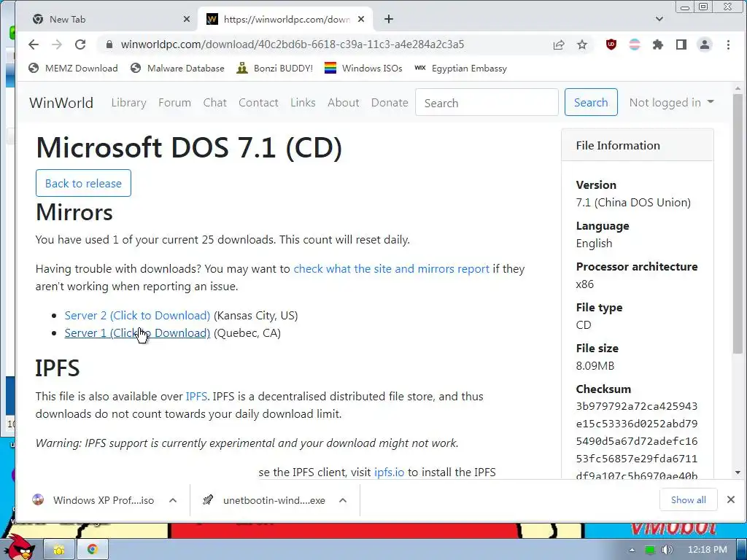Viewport: 747px width, 560px height.
Task: Click the WinWorld site logo
Action: [61, 103]
